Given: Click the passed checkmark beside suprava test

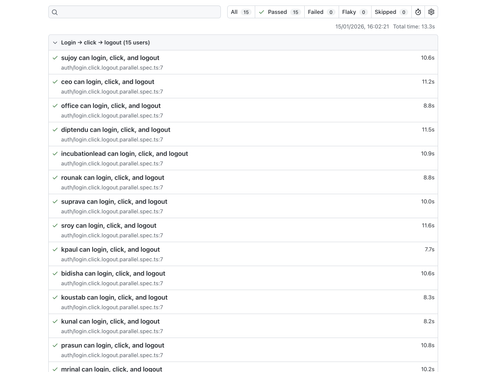Looking at the screenshot, I should (55, 202).
